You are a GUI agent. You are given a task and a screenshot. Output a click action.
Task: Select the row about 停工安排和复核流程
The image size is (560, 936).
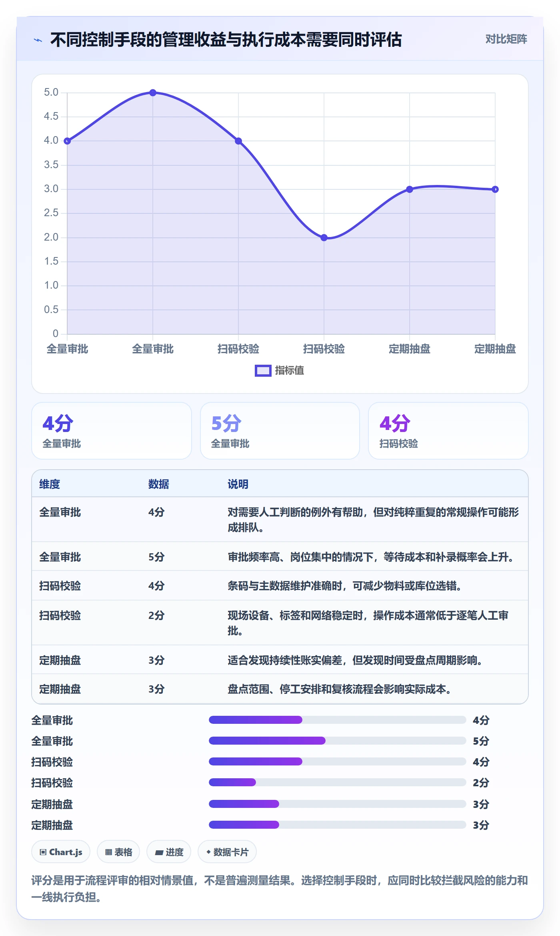coord(280,689)
